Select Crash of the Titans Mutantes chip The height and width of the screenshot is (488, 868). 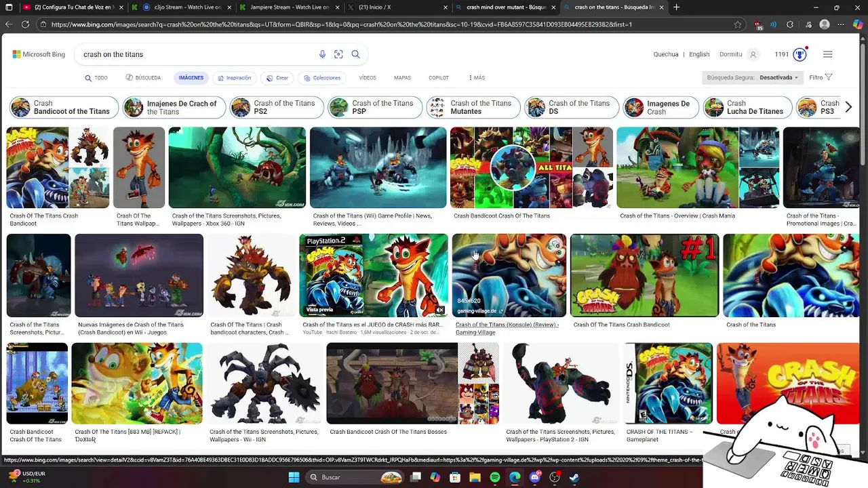(473, 107)
